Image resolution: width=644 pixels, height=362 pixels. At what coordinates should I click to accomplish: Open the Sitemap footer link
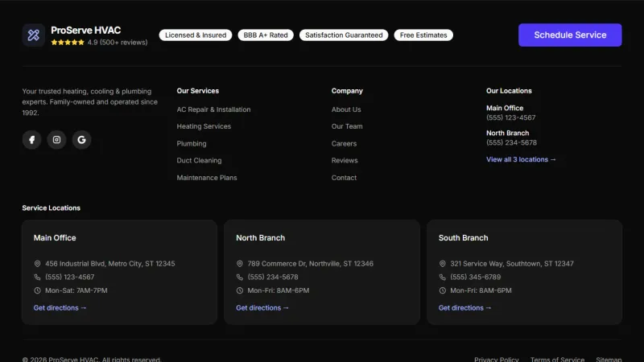(609, 359)
